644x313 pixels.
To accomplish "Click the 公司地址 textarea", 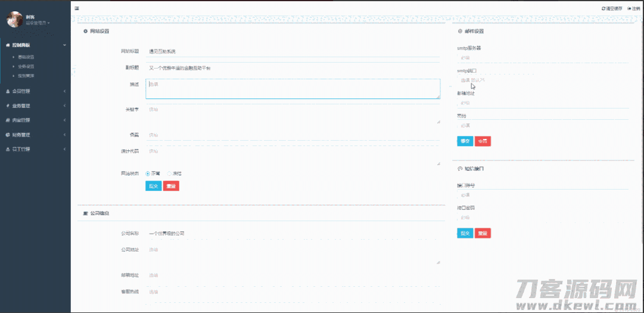I will [x=293, y=255].
